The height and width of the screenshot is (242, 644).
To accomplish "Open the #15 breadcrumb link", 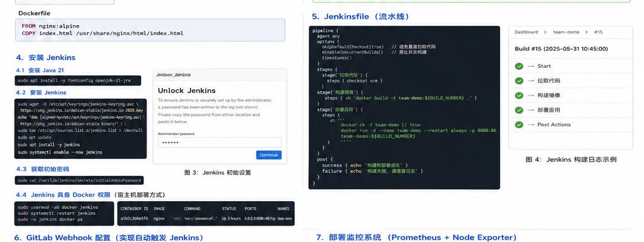I will [x=599, y=32].
